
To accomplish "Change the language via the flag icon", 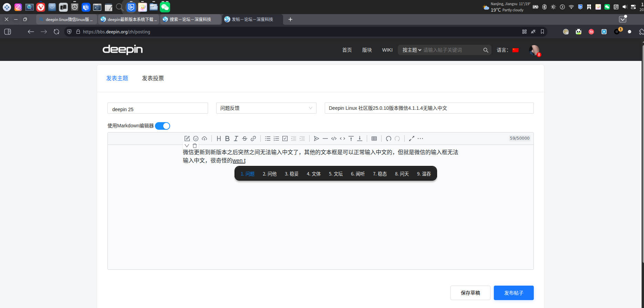I will coord(515,50).
